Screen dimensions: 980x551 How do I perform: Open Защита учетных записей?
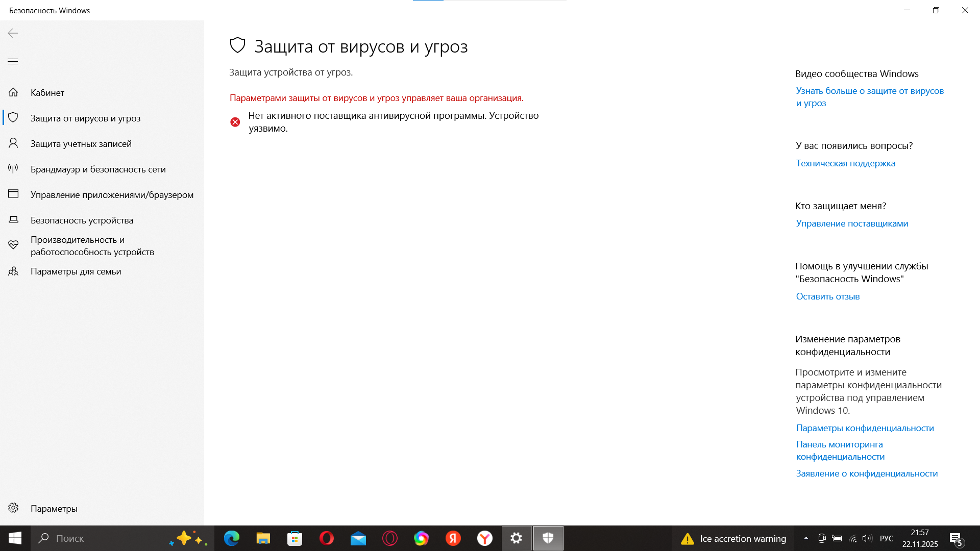[102, 143]
